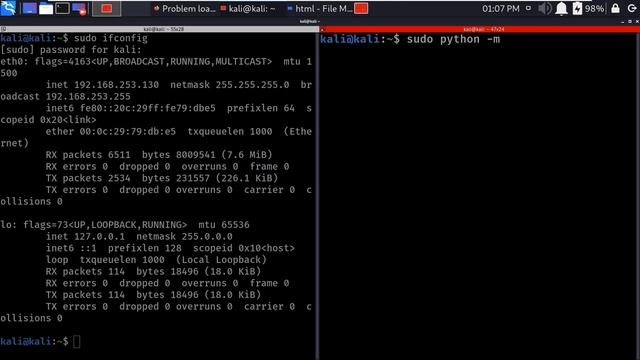Launch the terminal emulator panel icon

62,9
